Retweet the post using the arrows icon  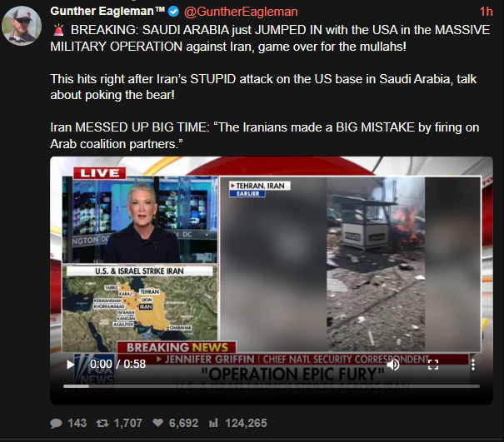[102, 424]
